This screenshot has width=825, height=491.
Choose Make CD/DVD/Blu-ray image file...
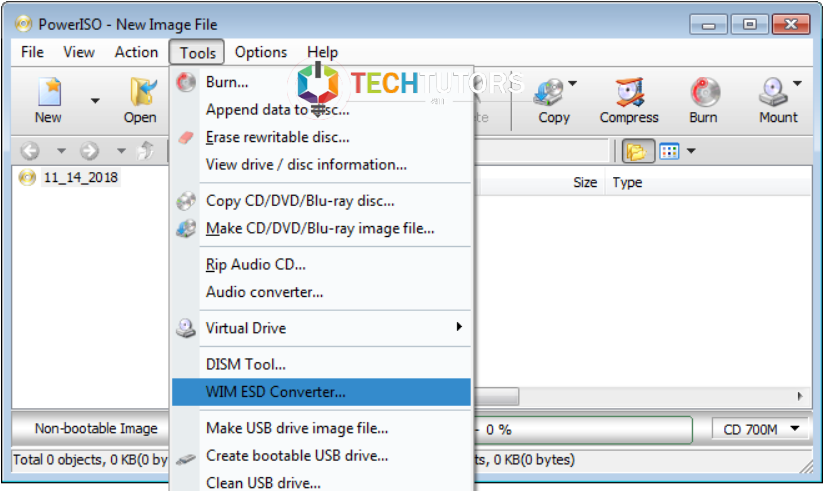point(321,228)
